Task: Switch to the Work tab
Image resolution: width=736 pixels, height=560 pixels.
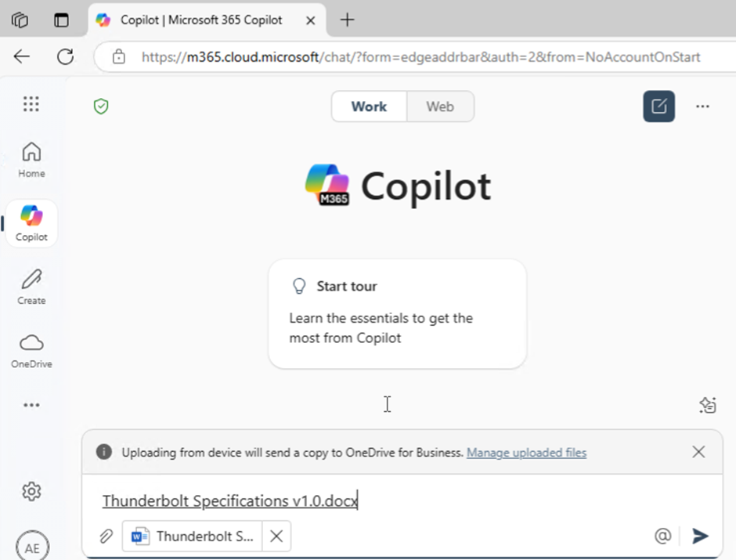Action: [369, 107]
